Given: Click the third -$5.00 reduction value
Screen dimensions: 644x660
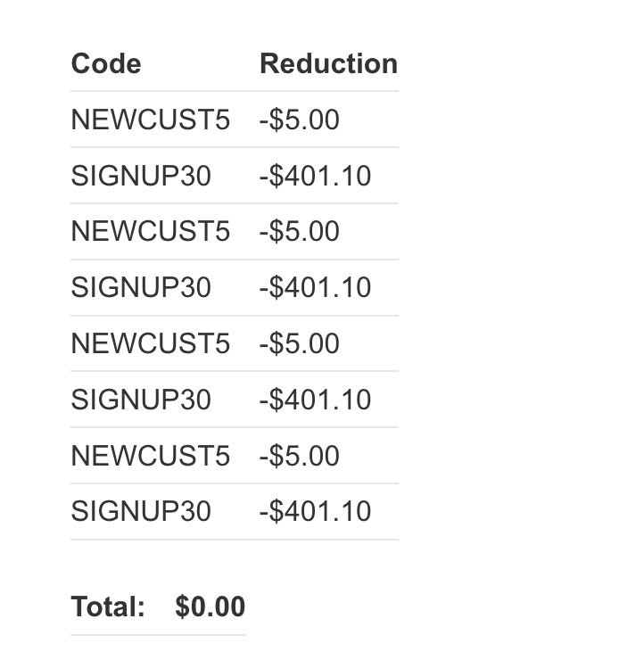Looking at the screenshot, I should (x=299, y=343).
